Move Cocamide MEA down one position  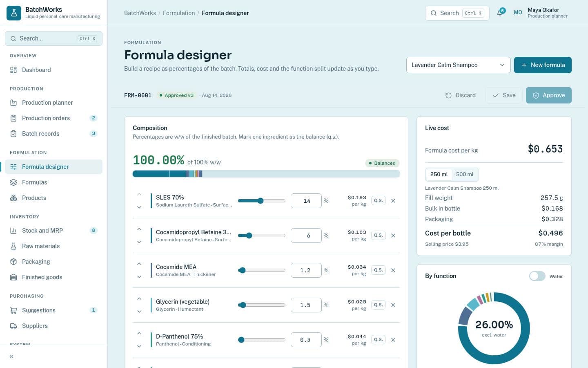(x=139, y=277)
